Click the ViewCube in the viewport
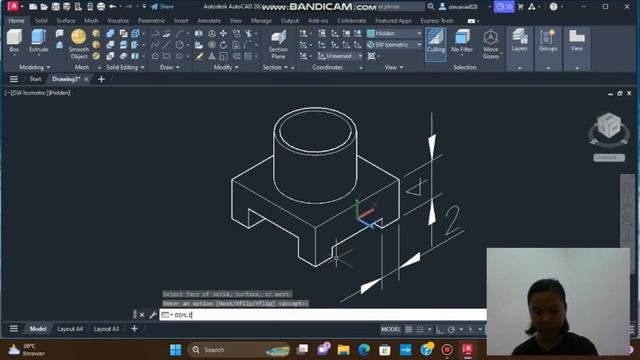The height and width of the screenshot is (360, 640). (609, 127)
